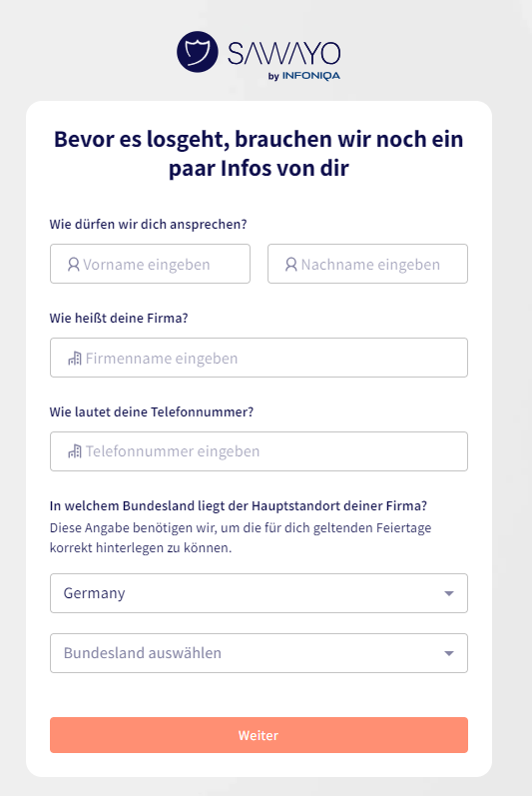Image resolution: width=532 pixels, height=796 pixels.
Task: Click the building icon in Telefonnummer field
Action: pyautogui.click(x=75, y=450)
